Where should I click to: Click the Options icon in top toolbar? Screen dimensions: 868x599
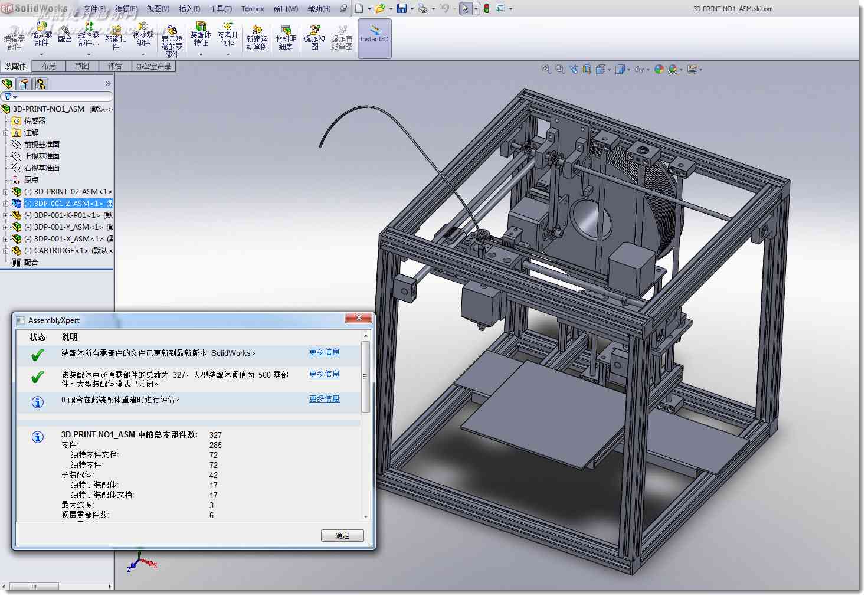[x=500, y=8]
